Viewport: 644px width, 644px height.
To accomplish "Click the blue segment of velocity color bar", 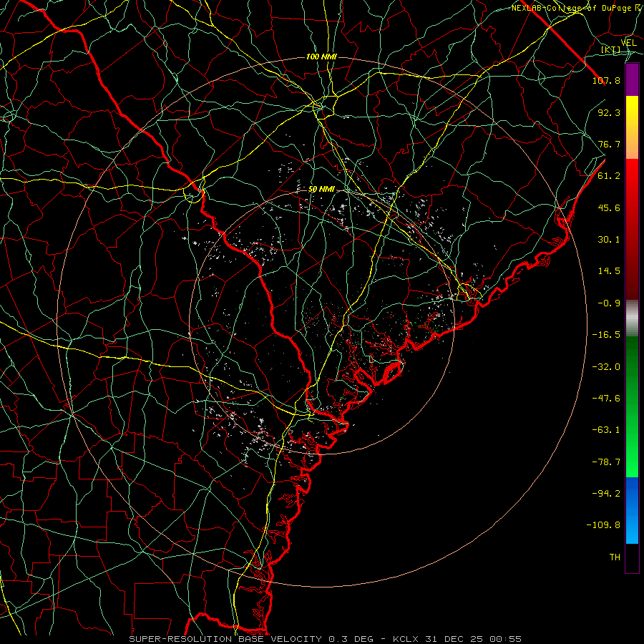I will (632, 510).
